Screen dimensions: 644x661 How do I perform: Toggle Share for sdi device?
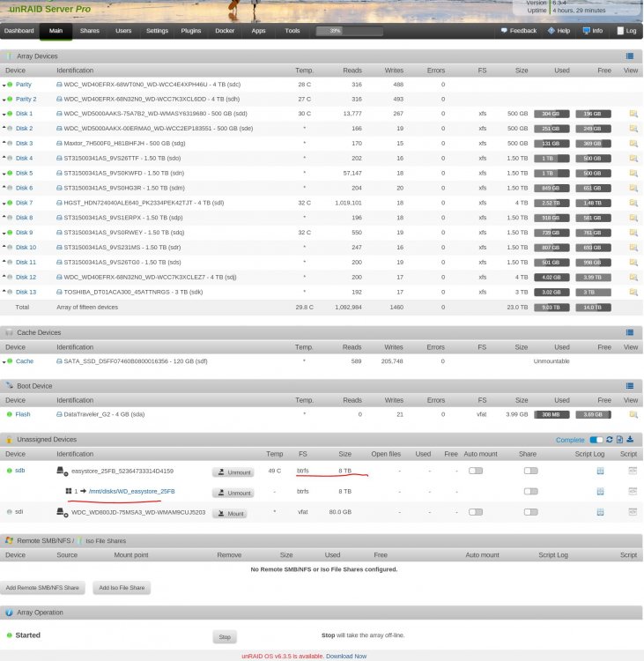(531, 512)
